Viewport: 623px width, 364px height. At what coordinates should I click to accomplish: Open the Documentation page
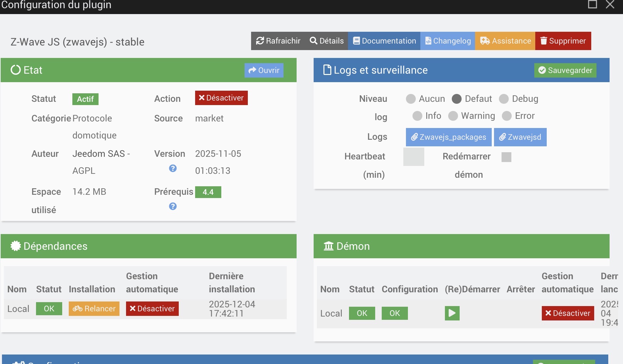point(384,41)
